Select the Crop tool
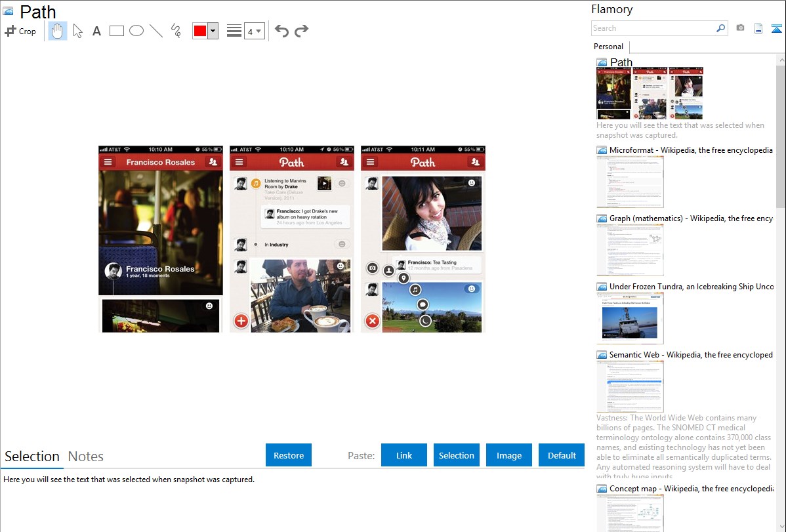786x532 pixels. pos(20,31)
